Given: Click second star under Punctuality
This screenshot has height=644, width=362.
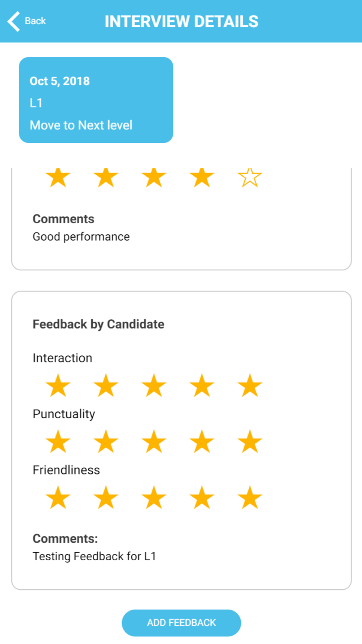Looking at the screenshot, I should (x=106, y=442).
